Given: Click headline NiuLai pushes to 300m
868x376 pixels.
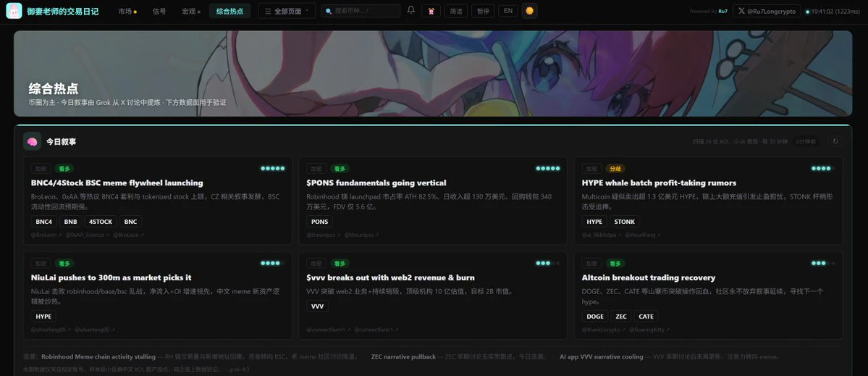Looking at the screenshot, I should coord(111,277).
